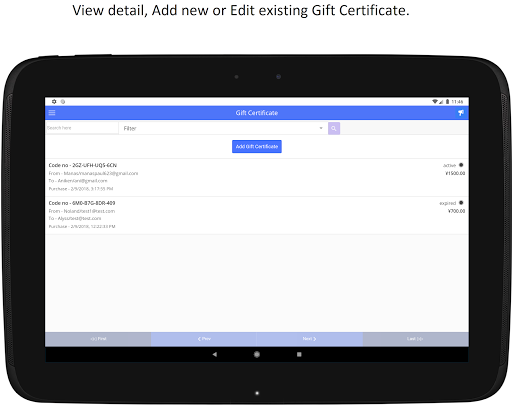
Task: Open gift certificate 6M0-87G-8DR-409
Action: click(x=257, y=215)
